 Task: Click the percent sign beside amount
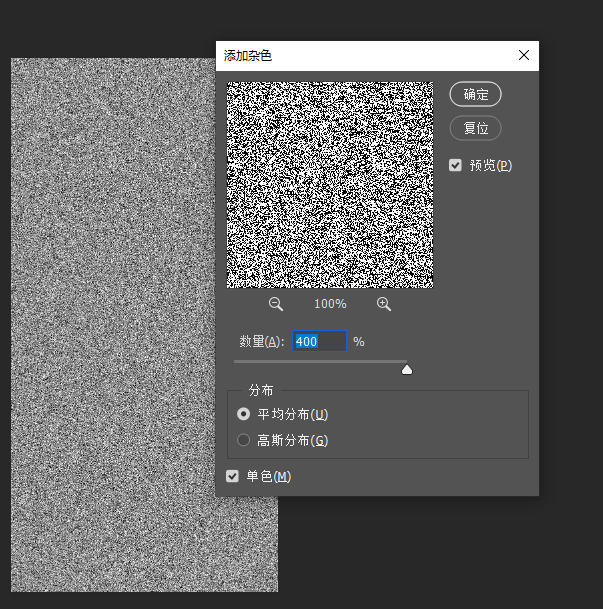coord(358,341)
